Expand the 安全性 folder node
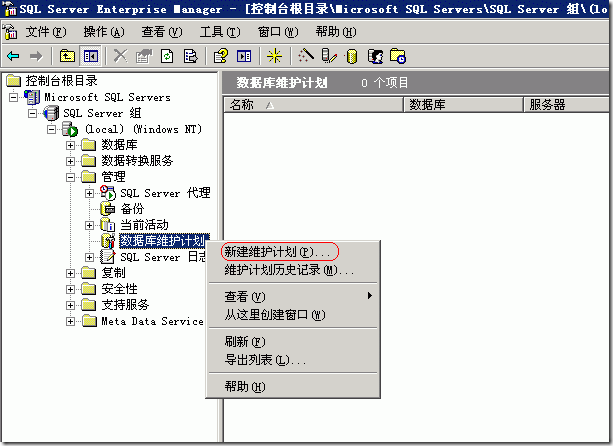613x446 pixels. [70, 289]
